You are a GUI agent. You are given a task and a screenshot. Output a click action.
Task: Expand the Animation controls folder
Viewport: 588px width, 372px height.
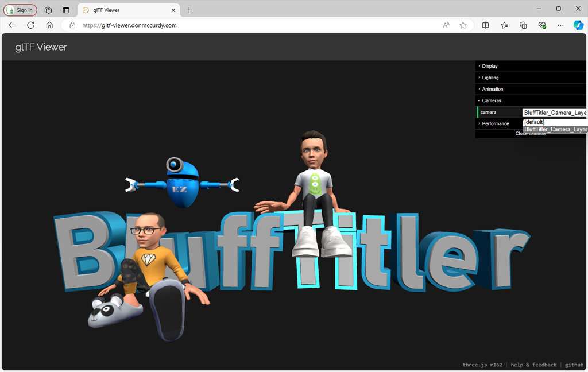click(x=531, y=89)
